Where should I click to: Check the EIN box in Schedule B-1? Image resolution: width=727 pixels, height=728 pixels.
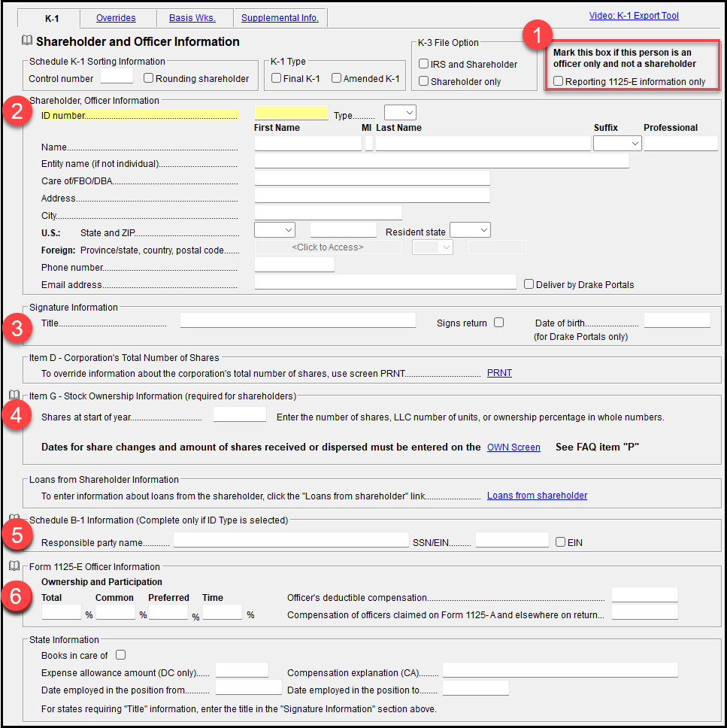click(560, 541)
